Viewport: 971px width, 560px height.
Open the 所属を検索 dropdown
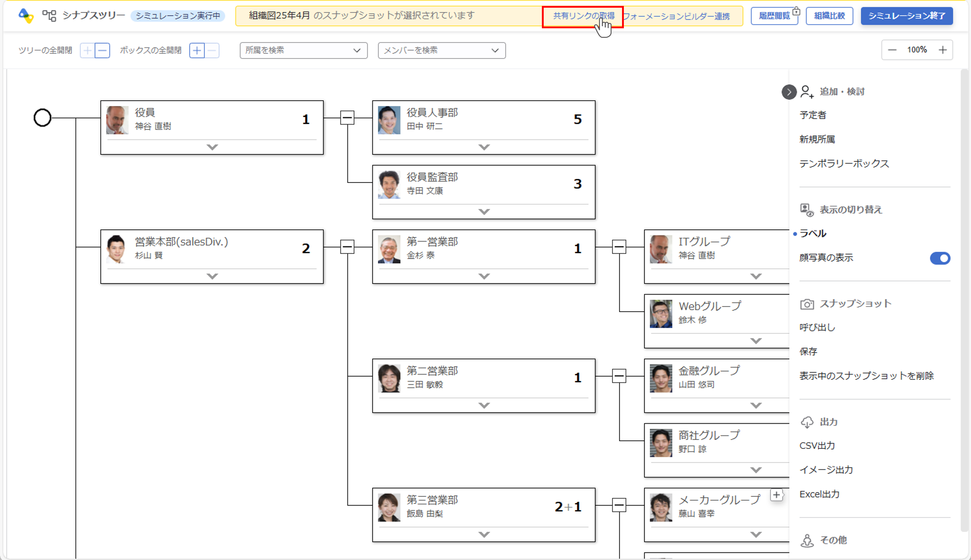(303, 50)
